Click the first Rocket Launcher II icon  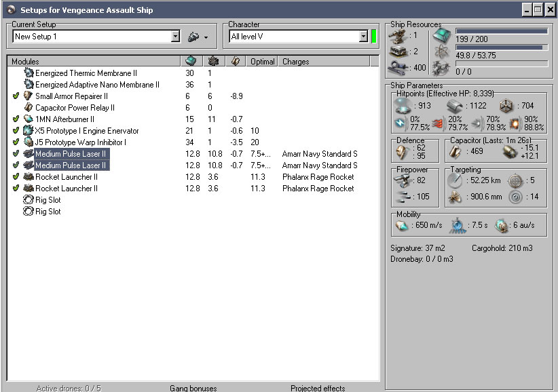coord(29,176)
